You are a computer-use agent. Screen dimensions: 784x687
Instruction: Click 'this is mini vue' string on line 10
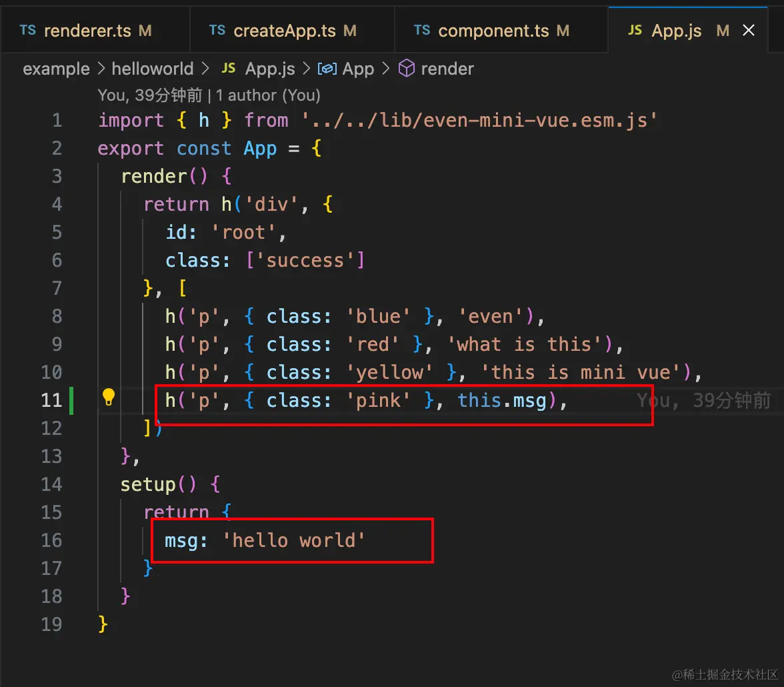(580, 373)
